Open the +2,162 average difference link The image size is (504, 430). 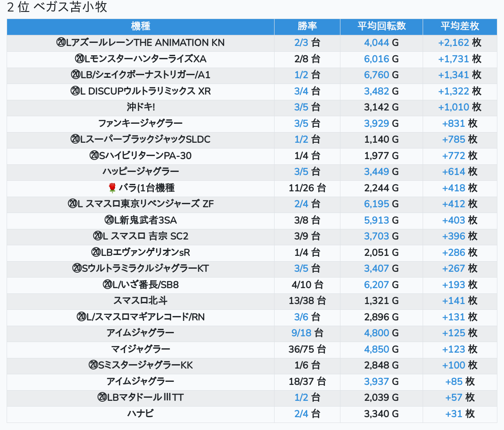(453, 43)
